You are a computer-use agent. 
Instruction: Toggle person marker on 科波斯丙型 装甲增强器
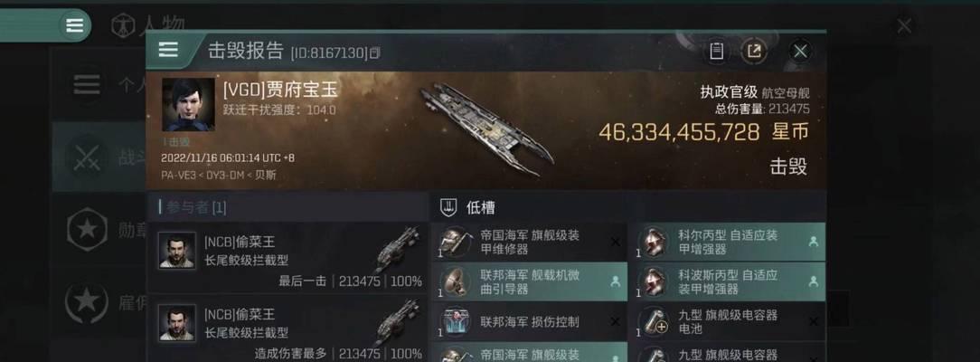(813, 282)
